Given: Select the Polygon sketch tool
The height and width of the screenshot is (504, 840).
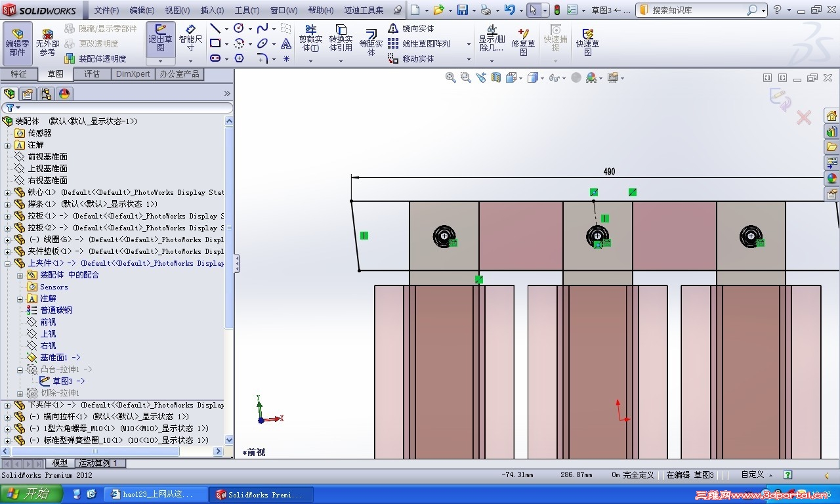Looking at the screenshot, I should click(x=239, y=58).
